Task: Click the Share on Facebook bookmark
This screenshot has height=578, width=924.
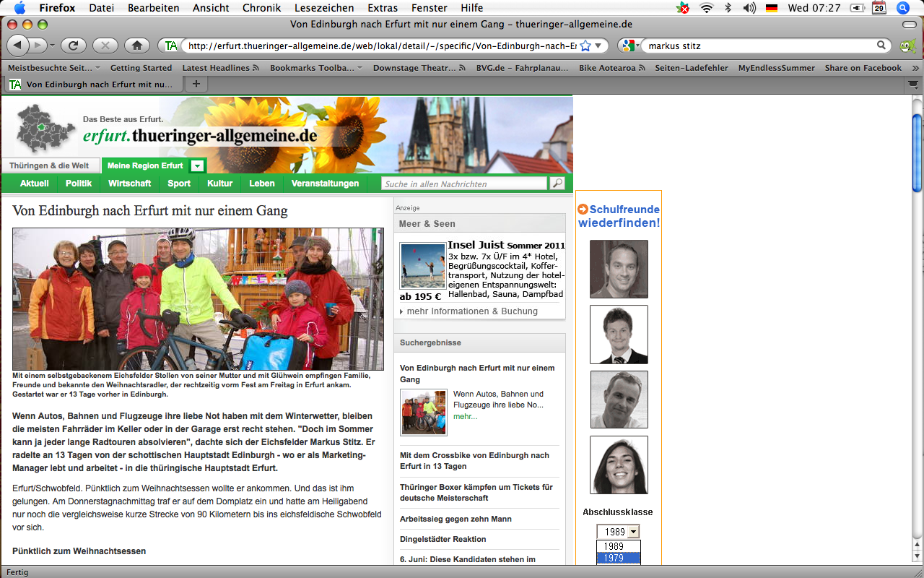Action: click(863, 68)
